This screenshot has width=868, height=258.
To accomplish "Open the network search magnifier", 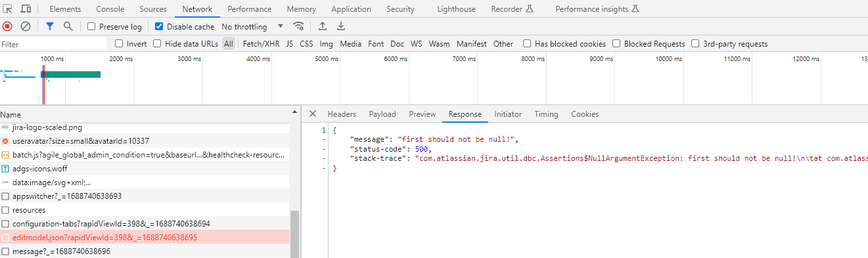I will pyautogui.click(x=68, y=26).
